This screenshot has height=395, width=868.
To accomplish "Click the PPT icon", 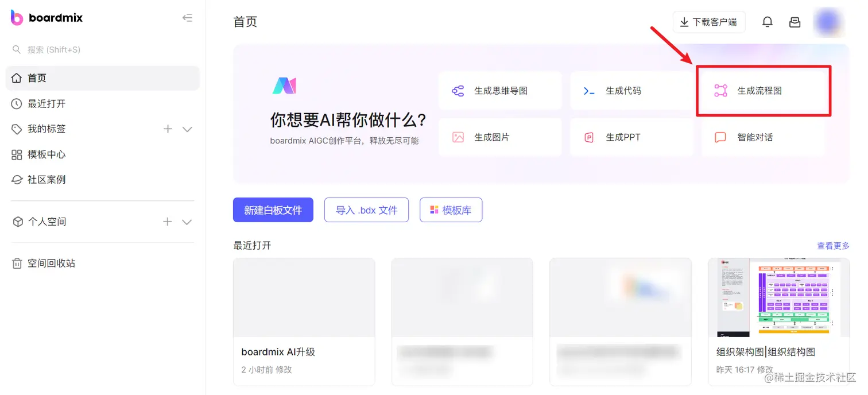I will [x=589, y=137].
